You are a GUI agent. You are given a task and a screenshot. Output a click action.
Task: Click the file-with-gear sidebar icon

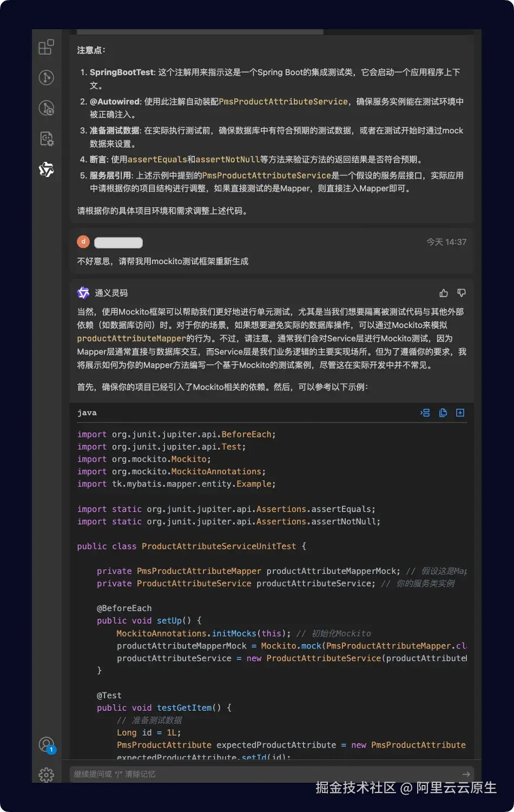46,139
